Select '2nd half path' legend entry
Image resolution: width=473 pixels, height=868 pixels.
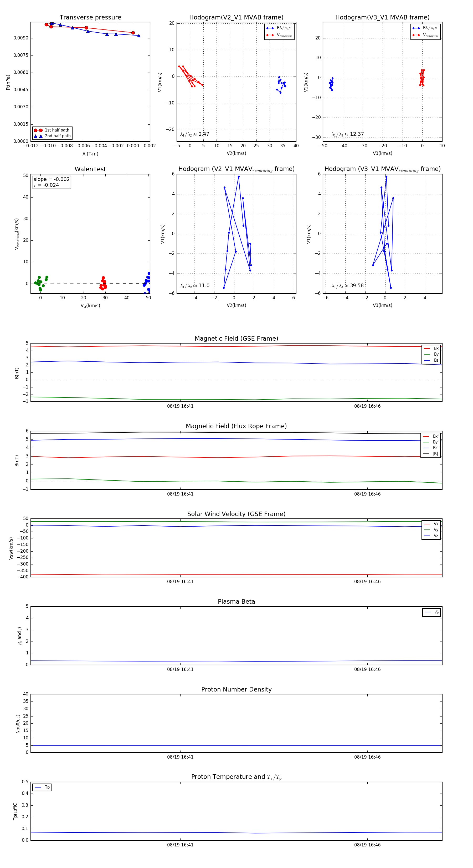coord(52,136)
